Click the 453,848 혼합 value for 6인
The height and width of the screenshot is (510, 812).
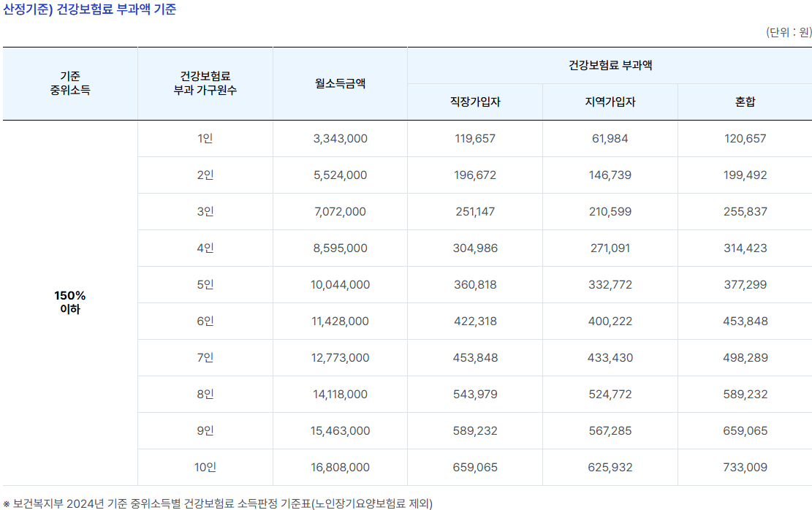[744, 321]
